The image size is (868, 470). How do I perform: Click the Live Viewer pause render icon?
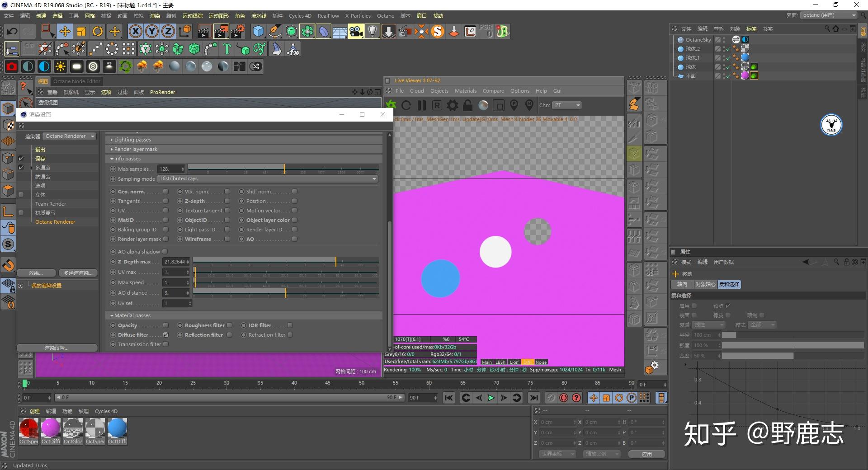click(x=422, y=106)
